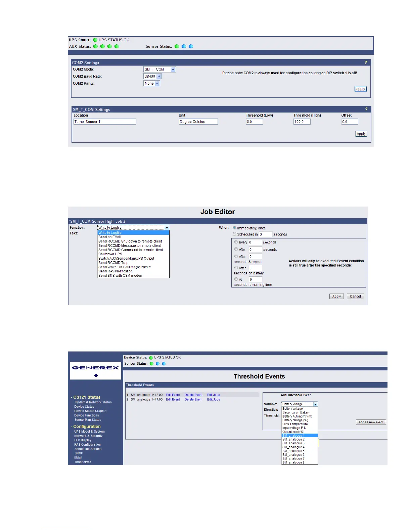This screenshot has width=411, height=532.
Task: Choose 'Switch AUX/SensorMan/UPS Output' option
Action: tap(126, 258)
